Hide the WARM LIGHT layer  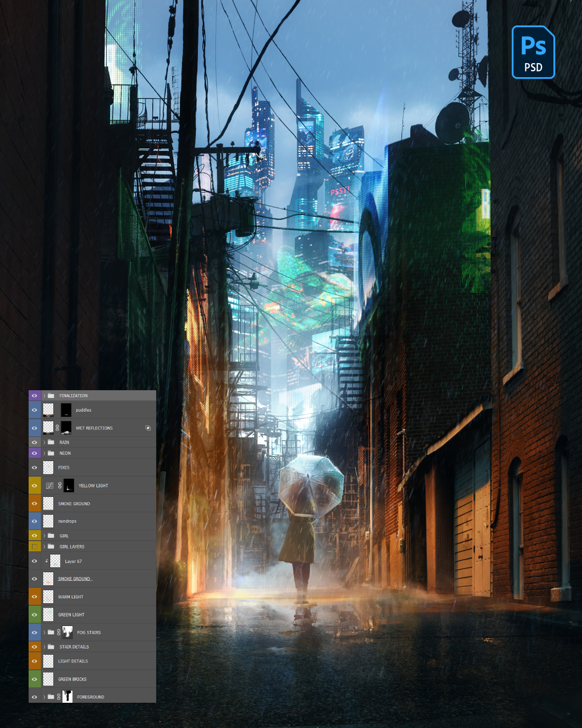[x=34, y=597]
